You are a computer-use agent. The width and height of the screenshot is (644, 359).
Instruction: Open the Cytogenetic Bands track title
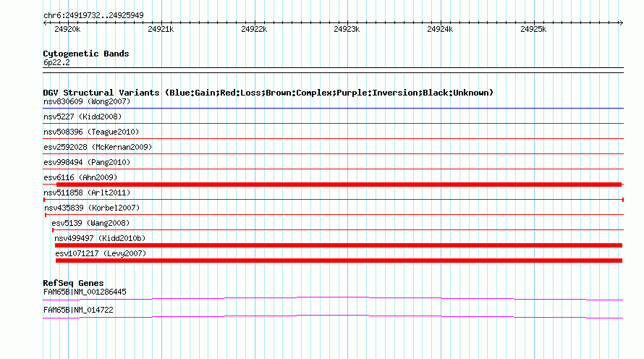pos(86,54)
